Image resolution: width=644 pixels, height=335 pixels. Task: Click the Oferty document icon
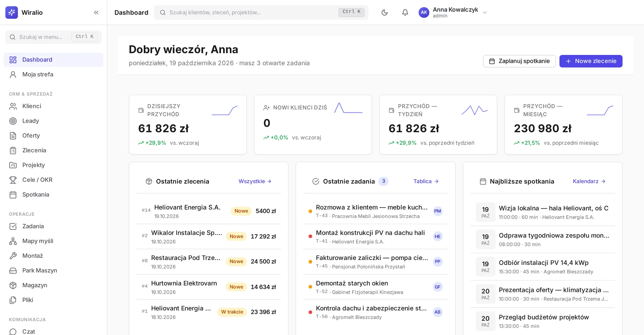coord(13,136)
